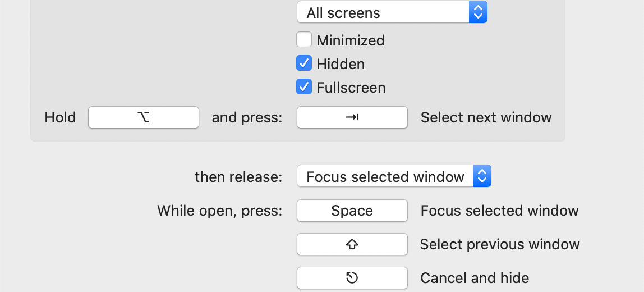Enable the Minimized checkbox
The width and height of the screenshot is (644, 292).
tap(304, 40)
